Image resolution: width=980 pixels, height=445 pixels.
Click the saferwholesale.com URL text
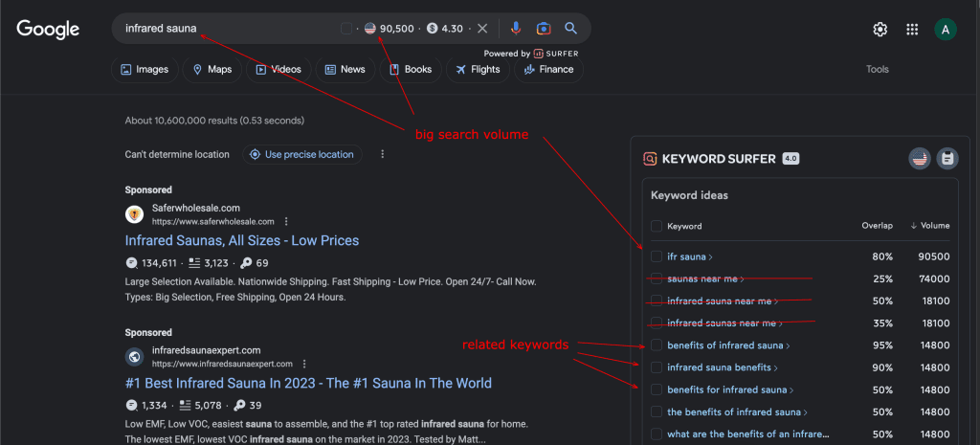point(213,222)
